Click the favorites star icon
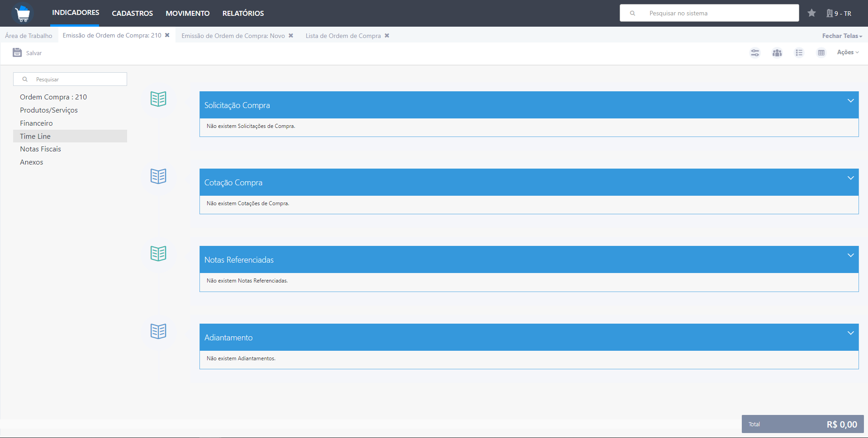The image size is (868, 438). coord(811,13)
